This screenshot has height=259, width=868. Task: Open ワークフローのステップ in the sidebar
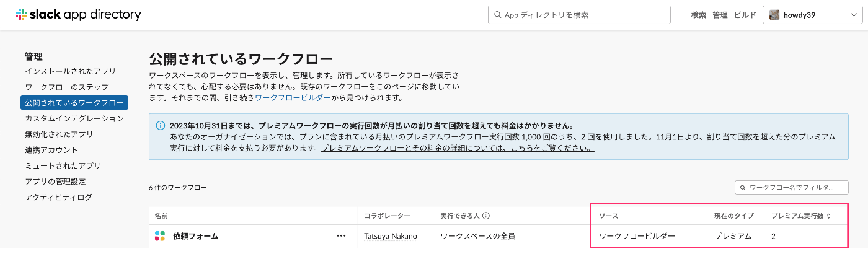coord(66,87)
